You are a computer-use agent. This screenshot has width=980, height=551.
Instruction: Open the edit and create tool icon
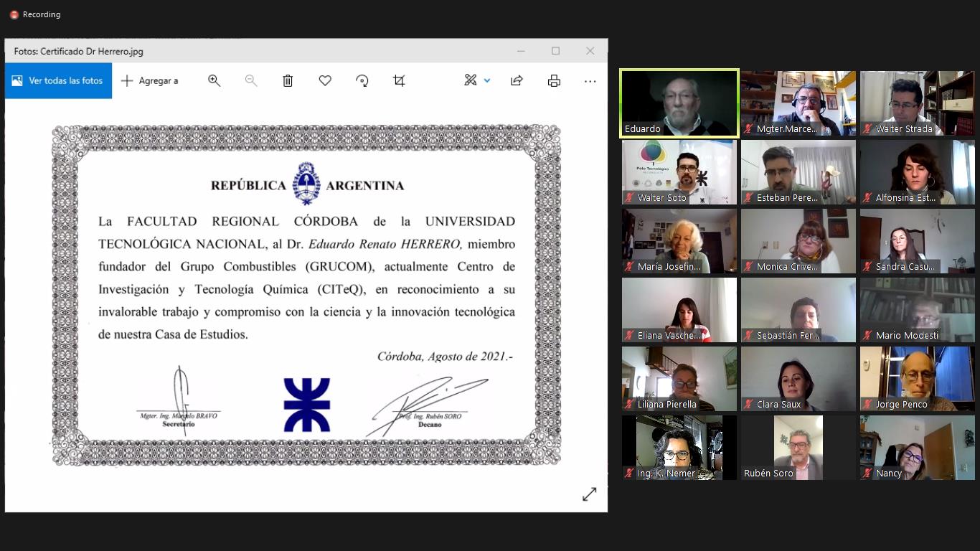pos(471,80)
